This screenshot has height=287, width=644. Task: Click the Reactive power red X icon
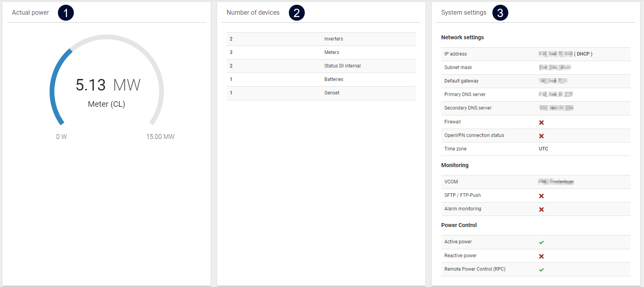tap(541, 256)
